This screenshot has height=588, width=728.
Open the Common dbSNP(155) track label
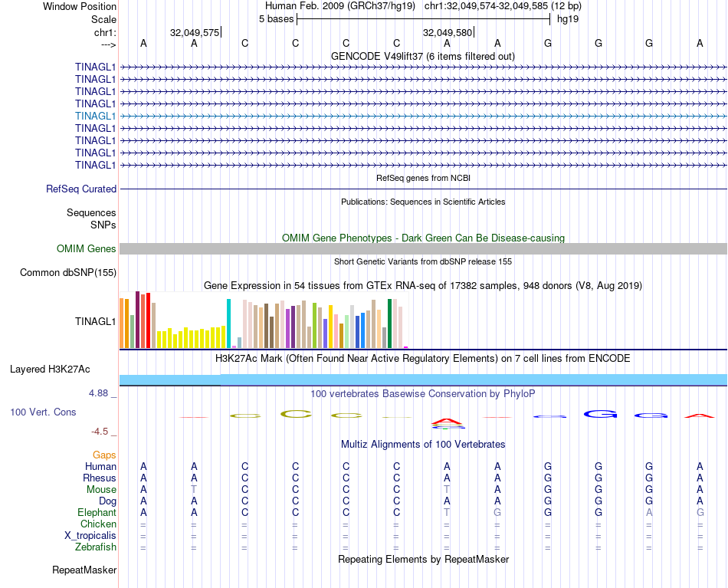(68, 273)
